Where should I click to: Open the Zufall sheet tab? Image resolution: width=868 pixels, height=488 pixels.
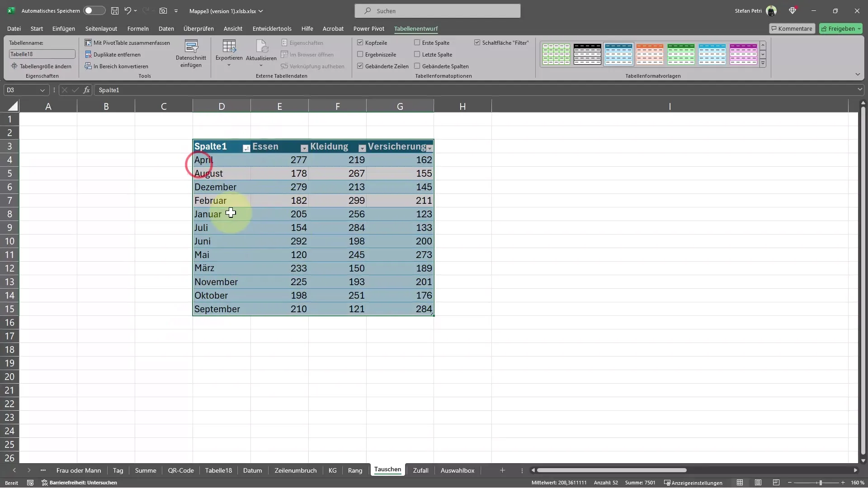click(x=420, y=470)
